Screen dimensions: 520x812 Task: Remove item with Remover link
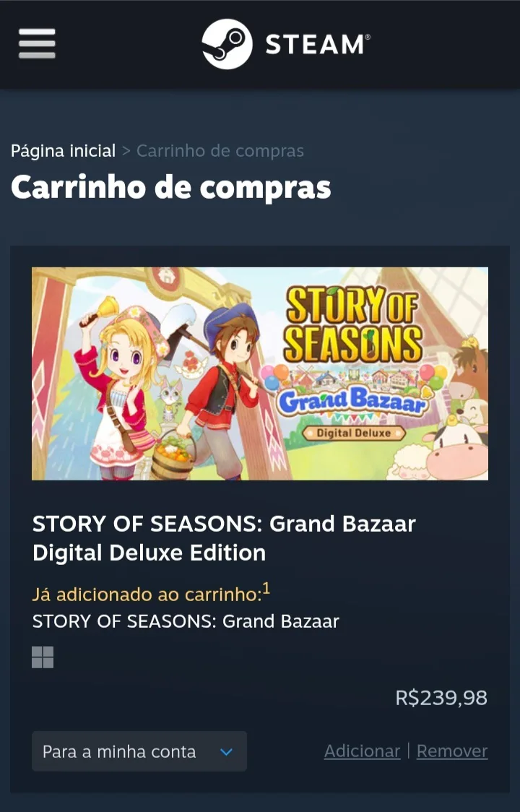coord(452,751)
